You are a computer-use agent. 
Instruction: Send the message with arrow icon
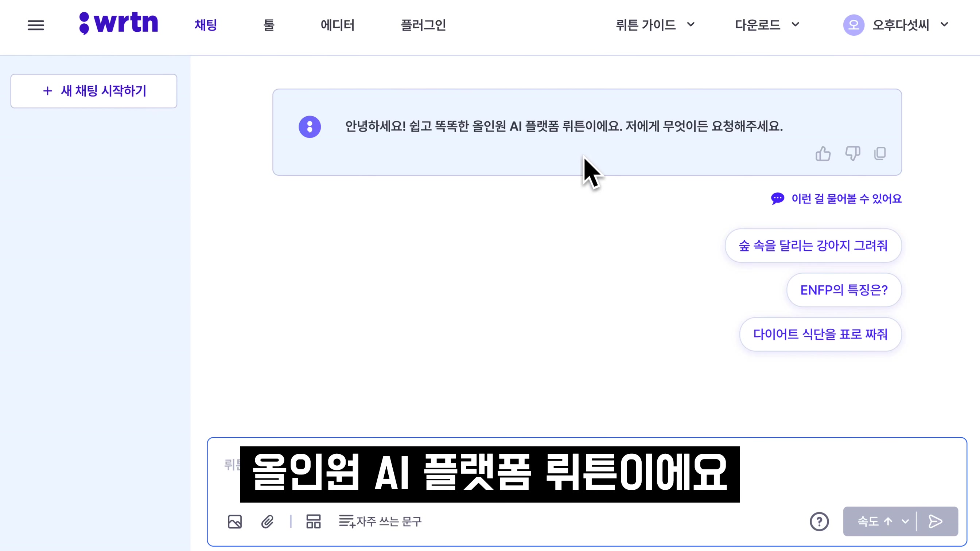936,521
